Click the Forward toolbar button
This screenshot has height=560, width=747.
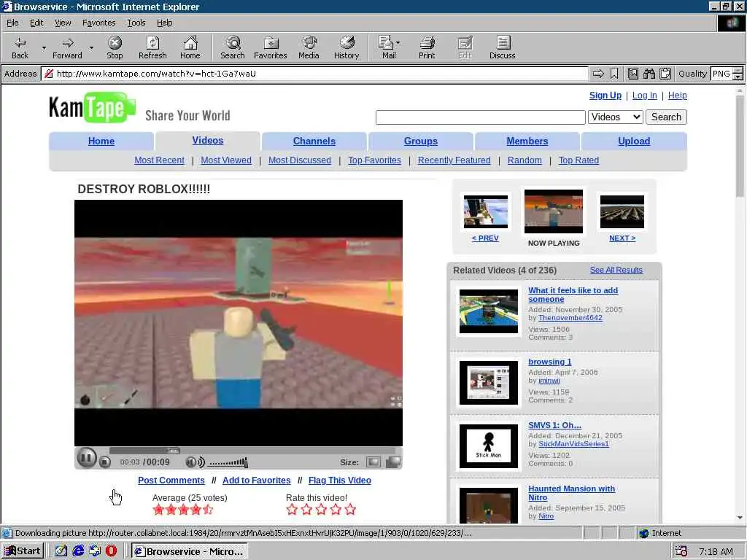pos(67,47)
